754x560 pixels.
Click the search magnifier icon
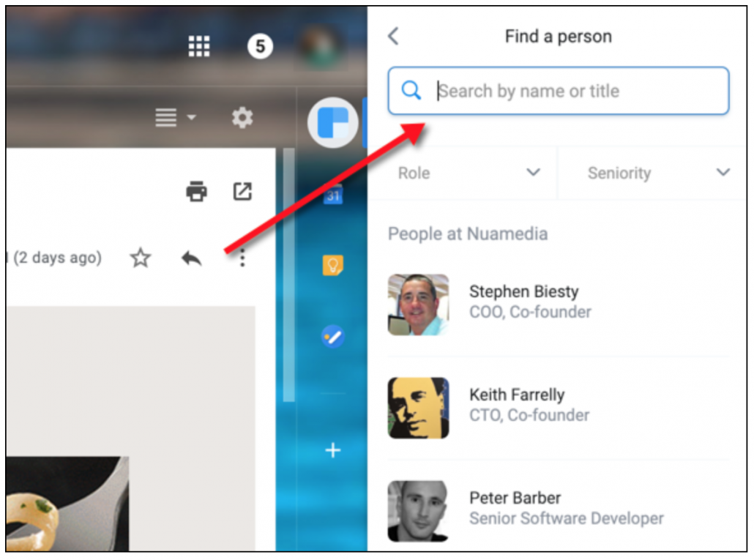[411, 90]
